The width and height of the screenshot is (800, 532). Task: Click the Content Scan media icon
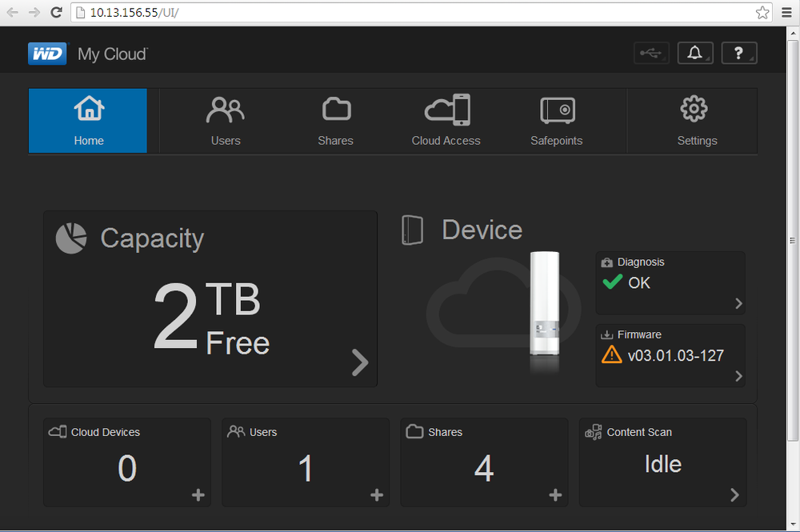click(594, 432)
